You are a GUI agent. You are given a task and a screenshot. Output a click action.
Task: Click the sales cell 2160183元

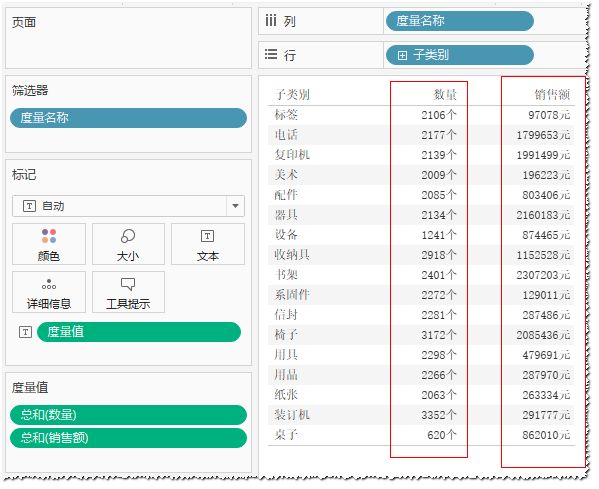tap(543, 215)
